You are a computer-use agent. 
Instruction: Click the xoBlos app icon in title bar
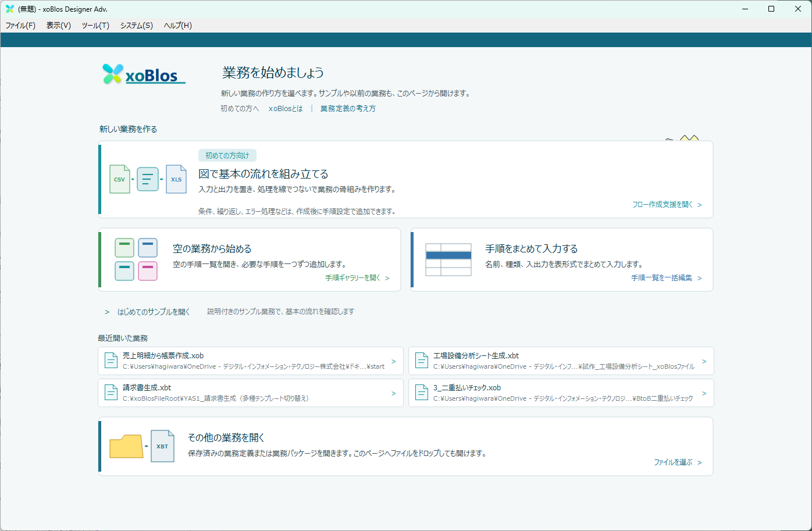click(9, 9)
